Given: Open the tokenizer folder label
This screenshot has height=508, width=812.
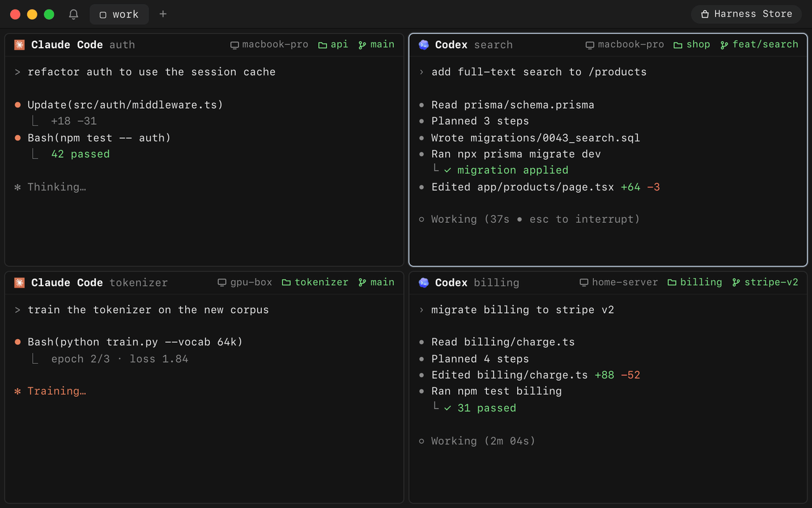Looking at the screenshot, I should tap(315, 283).
